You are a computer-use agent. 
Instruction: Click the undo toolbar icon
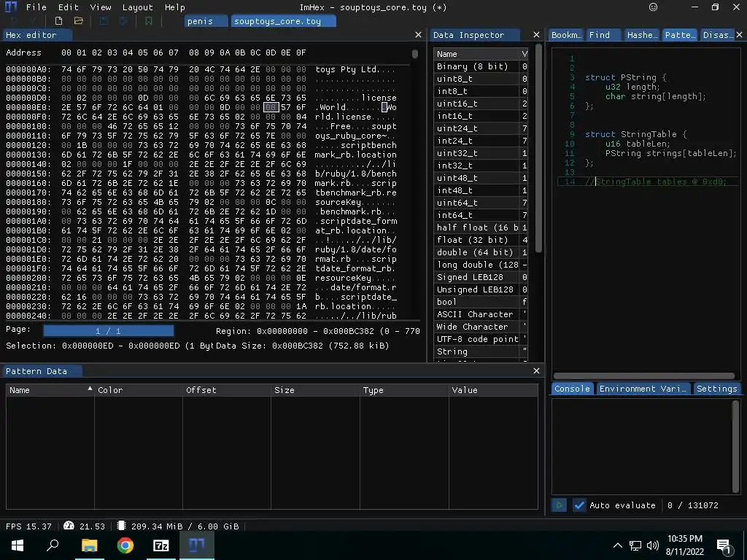pos(13,21)
